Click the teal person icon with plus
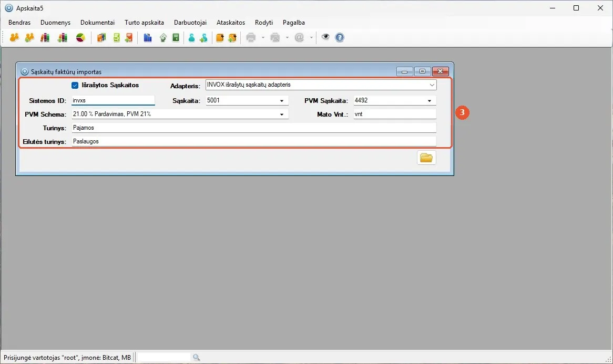The width and height of the screenshot is (613, 364). [203, 37]
